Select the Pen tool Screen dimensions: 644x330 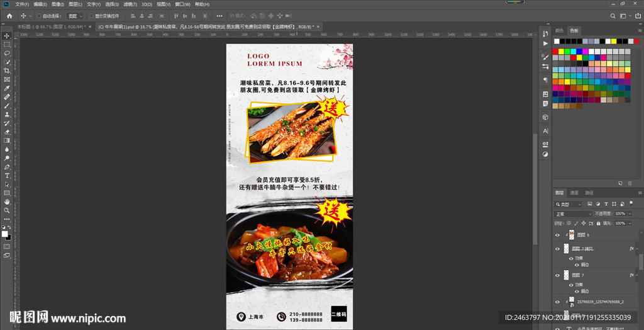tap(7, 167)
